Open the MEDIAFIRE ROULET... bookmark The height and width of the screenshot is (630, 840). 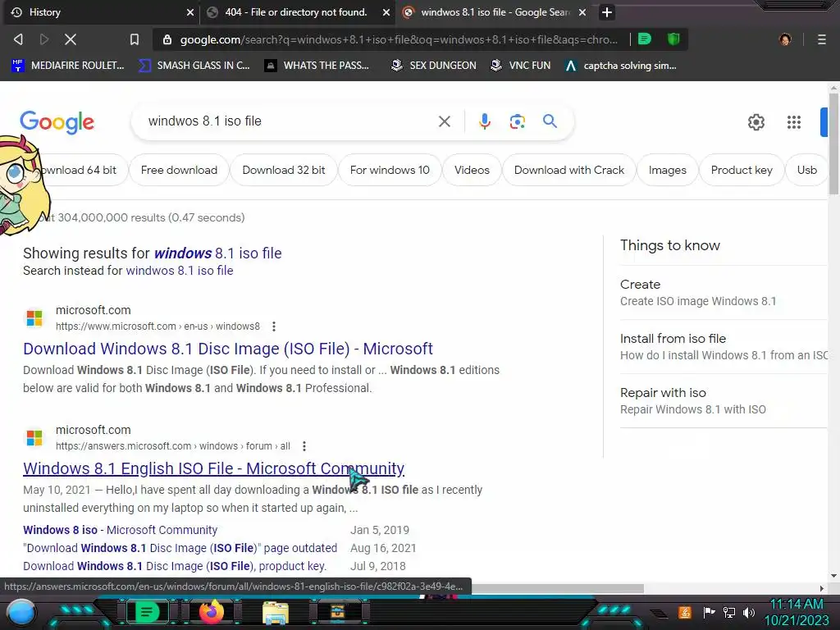(x=67, y=66)
